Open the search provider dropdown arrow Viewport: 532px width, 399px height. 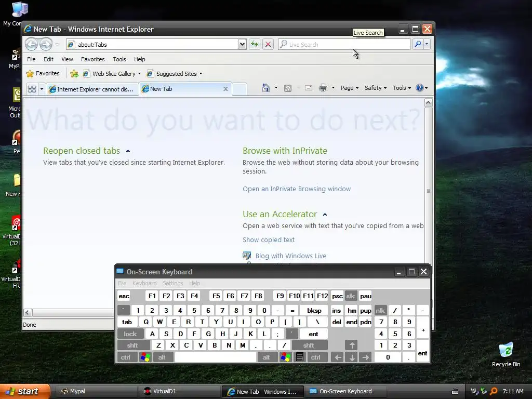click(x=427, y=44)
